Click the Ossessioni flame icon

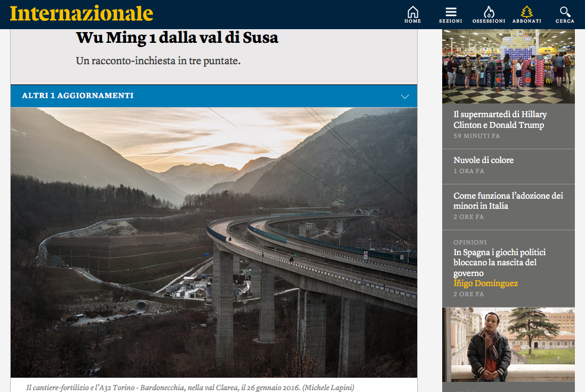coord(489,12)
